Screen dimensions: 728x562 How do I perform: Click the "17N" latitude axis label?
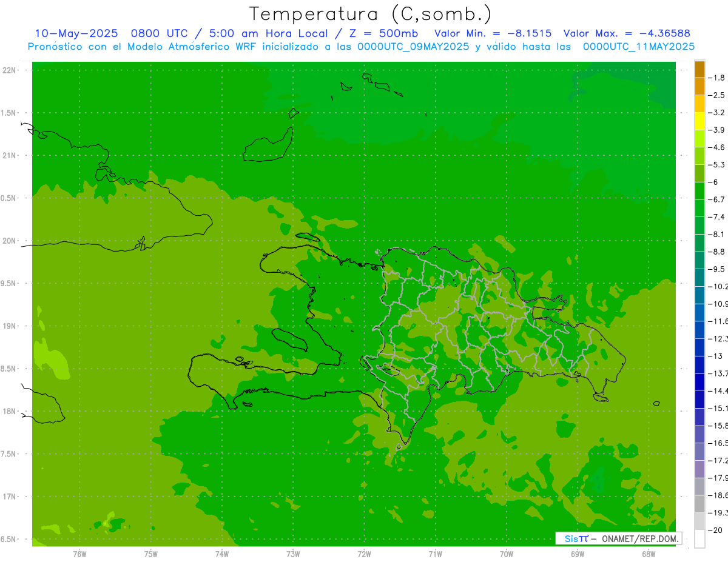coord(8,497)
